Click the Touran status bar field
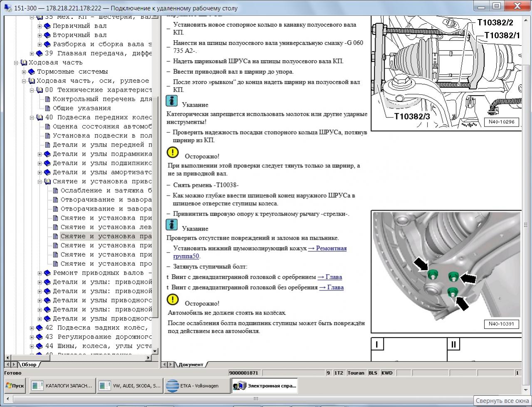Viewport: 532px width, 407px height. pyautogui.click(x=356, y=373)
